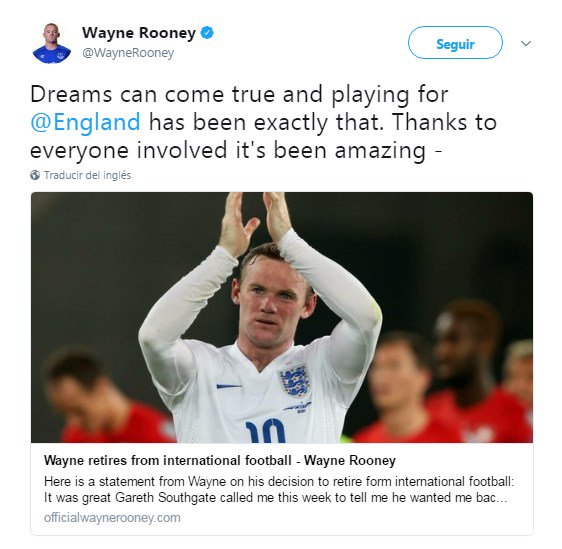Open the @WayneRooney handle link
Viewport: 562px width, 549px height.
pyautogui.click(x=128, y=53)
